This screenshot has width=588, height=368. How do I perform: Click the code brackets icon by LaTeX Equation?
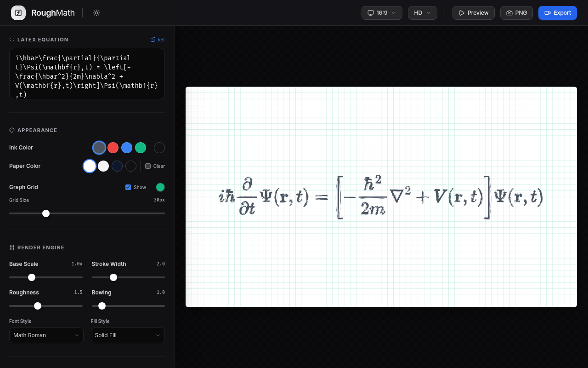(x=12, y=40)
